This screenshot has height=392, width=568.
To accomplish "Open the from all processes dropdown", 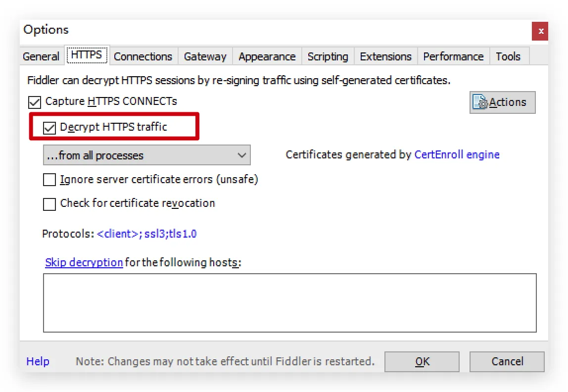I will (147, 155).
